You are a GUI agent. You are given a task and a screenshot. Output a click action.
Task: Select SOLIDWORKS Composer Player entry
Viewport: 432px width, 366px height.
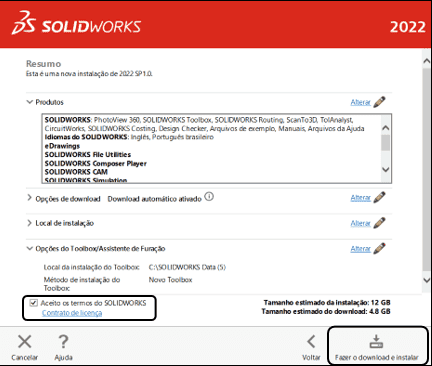tap(96, 163)
